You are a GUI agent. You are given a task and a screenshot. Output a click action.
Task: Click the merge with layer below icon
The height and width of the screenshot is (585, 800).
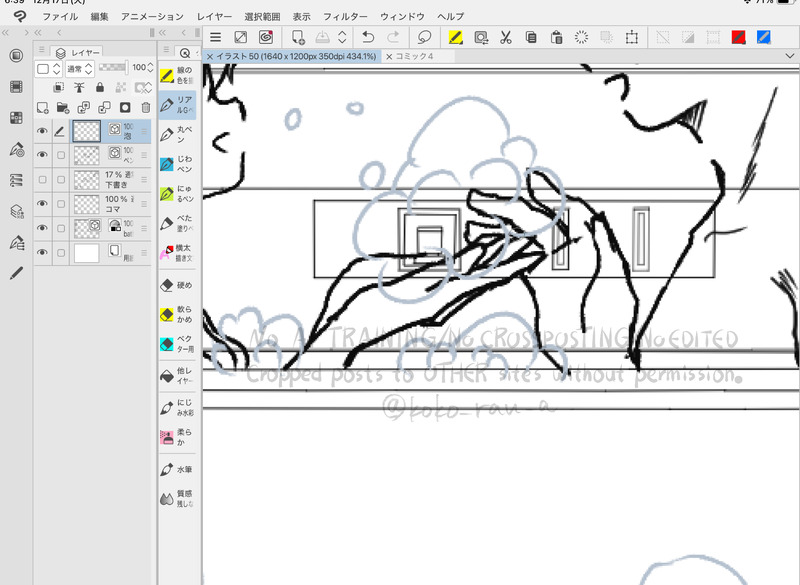pyautogui.click(x=104, y=108)
